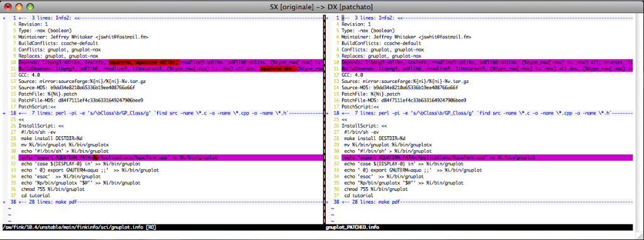Screen dimensions: 644x240
Task: Click the highlighted 'Depends:' line in right pane
Action: click(x=487, y=62)
